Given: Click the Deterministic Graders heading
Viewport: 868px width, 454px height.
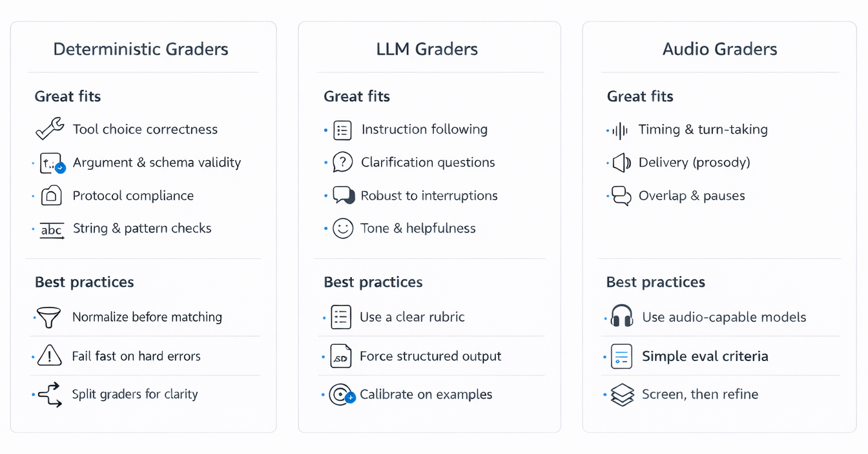Looking at the screenshot, I should tap(141, 49).
